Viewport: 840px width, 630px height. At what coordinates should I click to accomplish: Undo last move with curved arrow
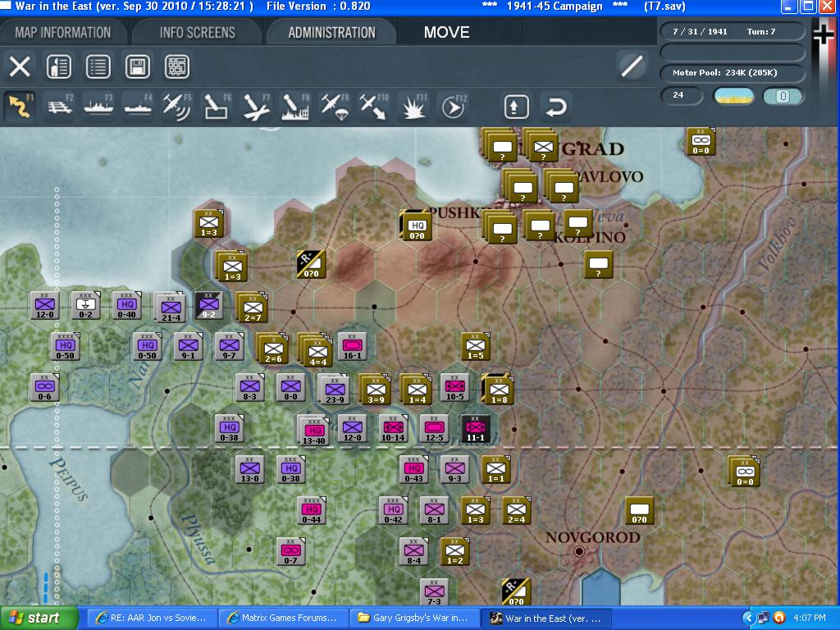[555, 107]
